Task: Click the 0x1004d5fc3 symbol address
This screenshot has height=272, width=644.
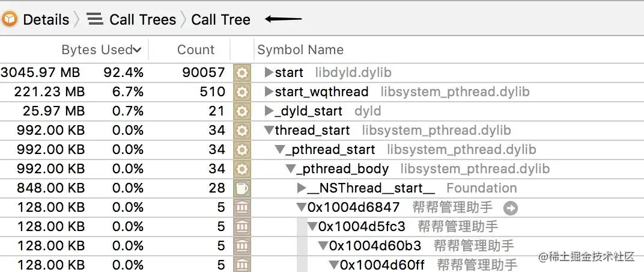Action: click(362, 227)
